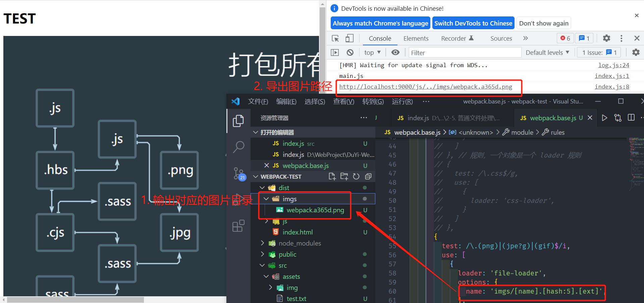Click the 1 Issue indicator
Image resolution: width=644 pixels, height=303 pixels.
tap(599, 52)
